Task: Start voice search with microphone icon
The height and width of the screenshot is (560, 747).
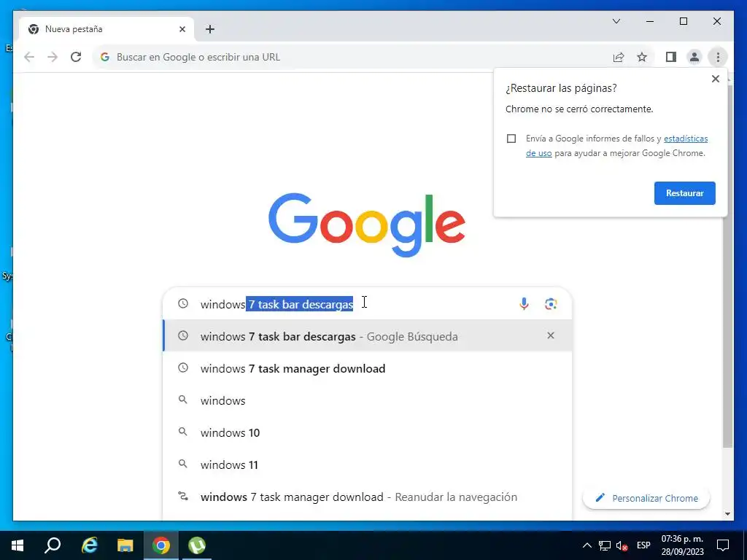Action: pyautogui.click(x=524, y=304)
